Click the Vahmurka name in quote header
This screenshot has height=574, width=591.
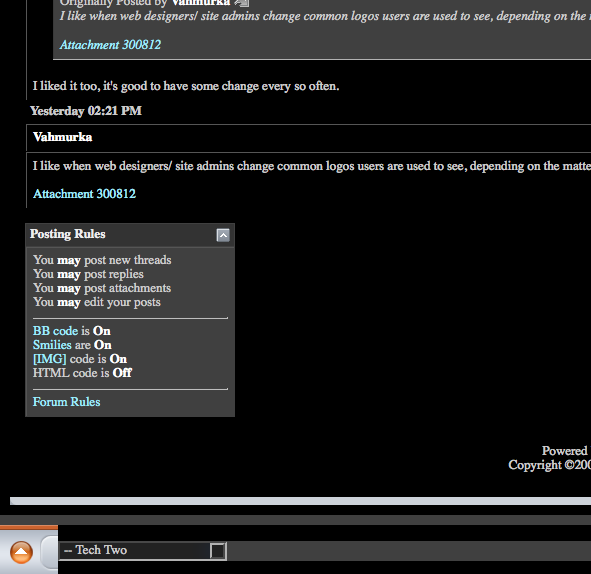[x=201, y=3]
